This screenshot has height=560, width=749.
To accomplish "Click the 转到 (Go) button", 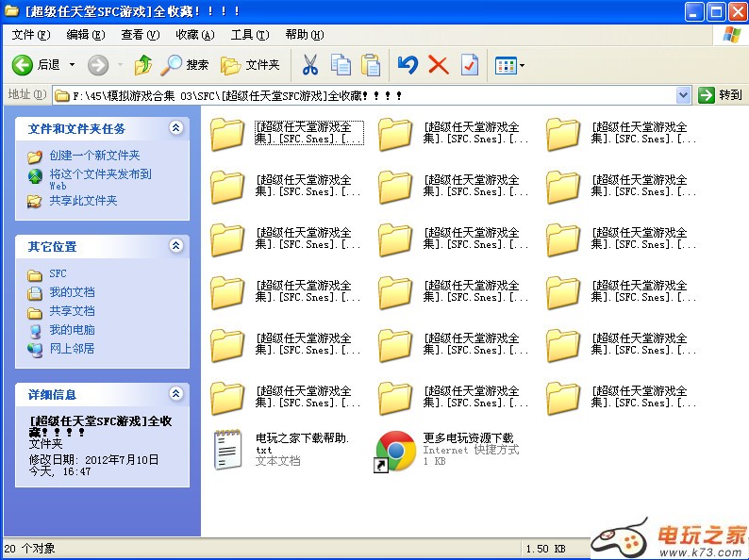I will (721, 95).
